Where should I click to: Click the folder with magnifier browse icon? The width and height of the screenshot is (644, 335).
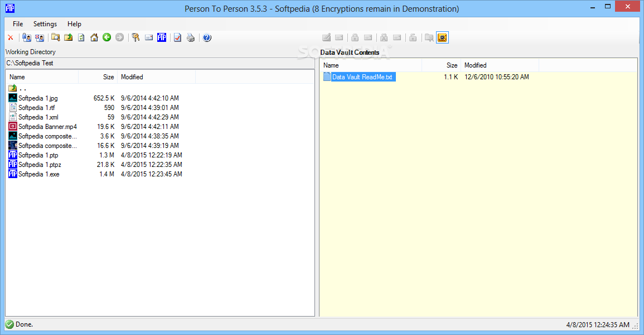coord(55,38)
